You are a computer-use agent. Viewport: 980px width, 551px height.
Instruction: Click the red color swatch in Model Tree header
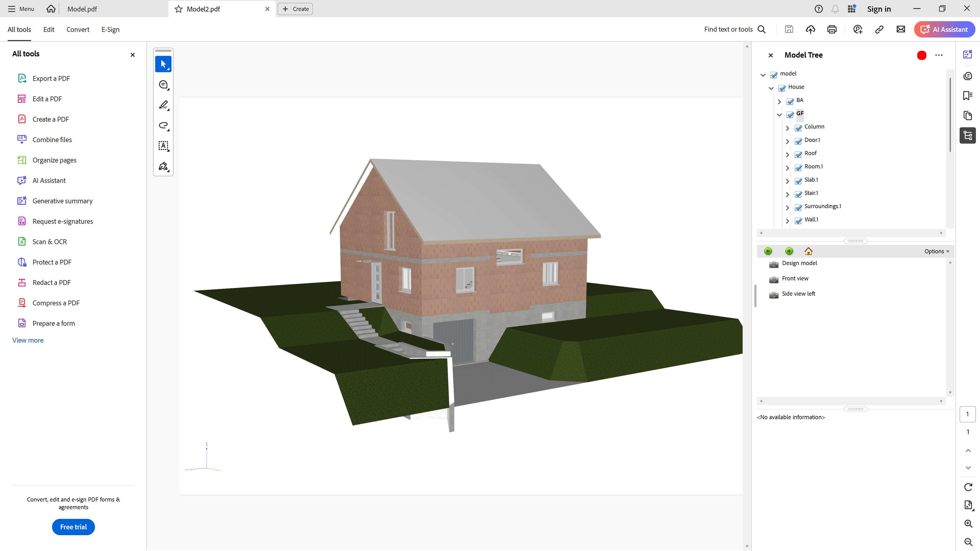[921, 55]
